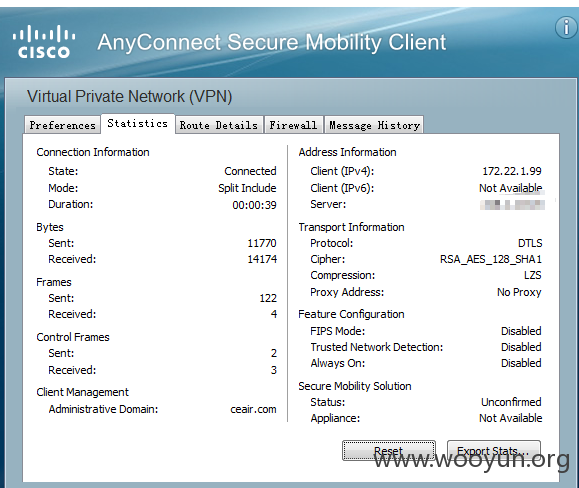Show the Message History tab
Screen dimensions: 579x488
click(374, 125)
